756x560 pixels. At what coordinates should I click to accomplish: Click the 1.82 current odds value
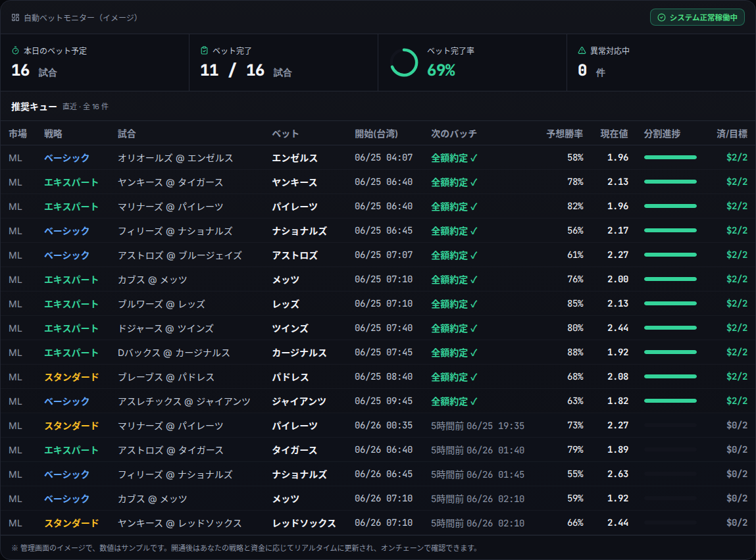point(618,401)
